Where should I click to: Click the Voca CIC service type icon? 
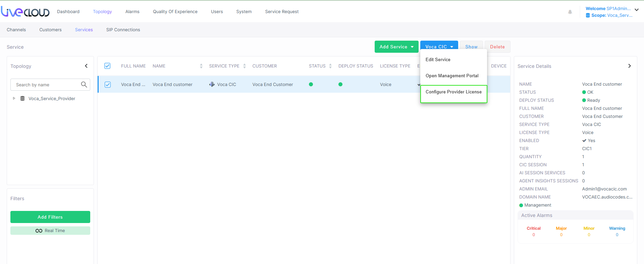212,84
